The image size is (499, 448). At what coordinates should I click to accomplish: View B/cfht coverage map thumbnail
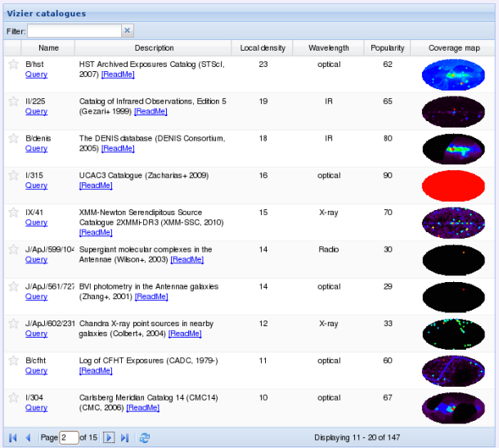453,371
